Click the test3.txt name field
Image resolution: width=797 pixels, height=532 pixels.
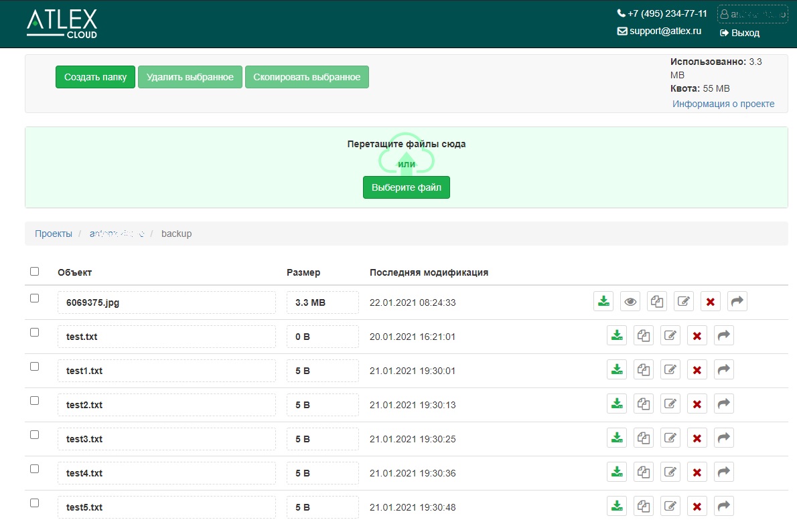coord(167,439)
